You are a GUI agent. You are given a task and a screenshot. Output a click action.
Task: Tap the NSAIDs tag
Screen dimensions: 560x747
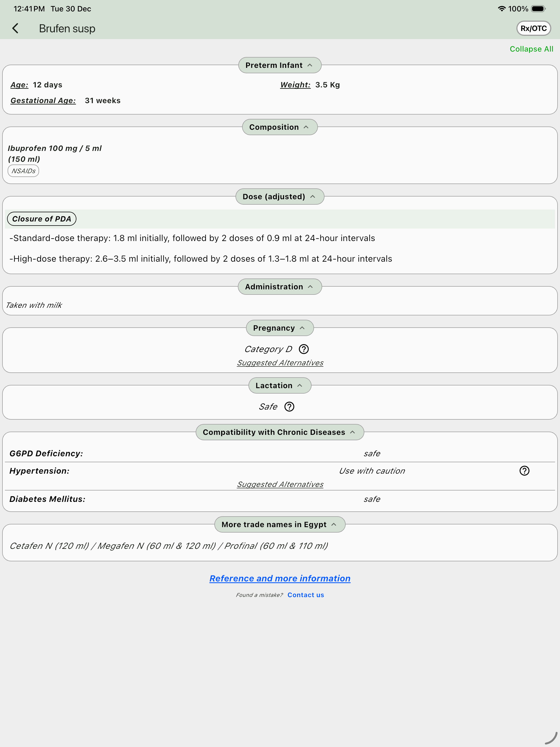pyautogui.click(x=23, y=171)
